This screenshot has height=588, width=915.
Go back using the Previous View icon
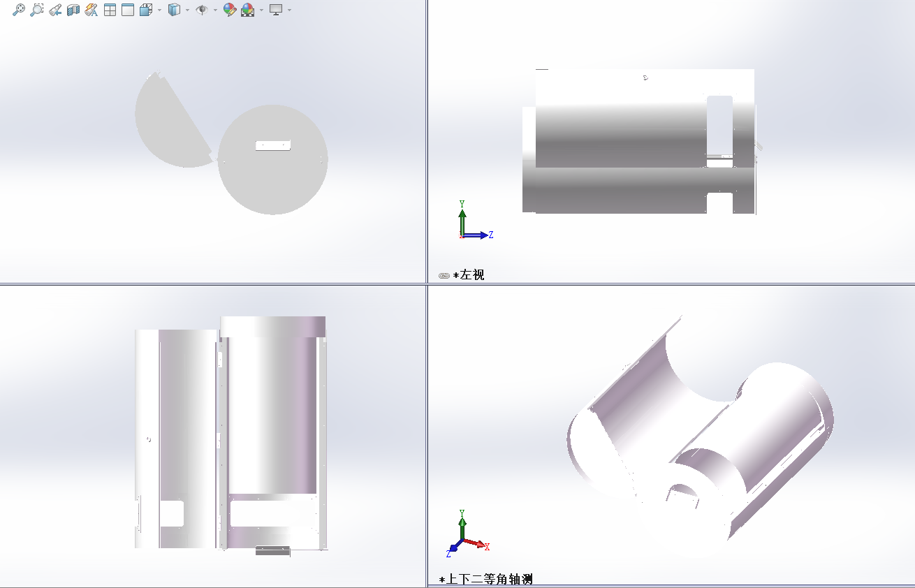pyautogui.click(x=55, y=10)
